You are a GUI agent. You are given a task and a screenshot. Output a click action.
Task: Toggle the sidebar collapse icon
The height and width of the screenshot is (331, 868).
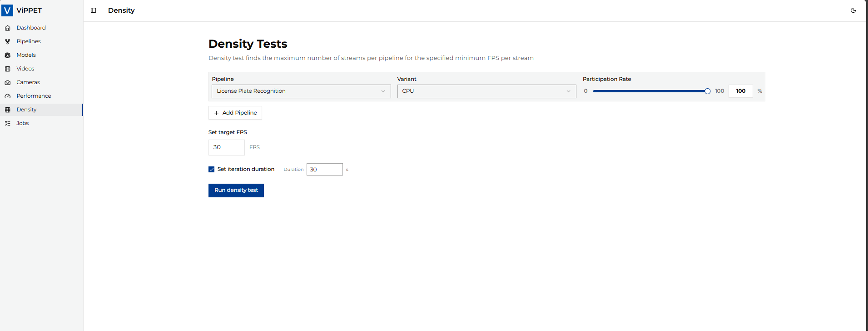(94, 10)
